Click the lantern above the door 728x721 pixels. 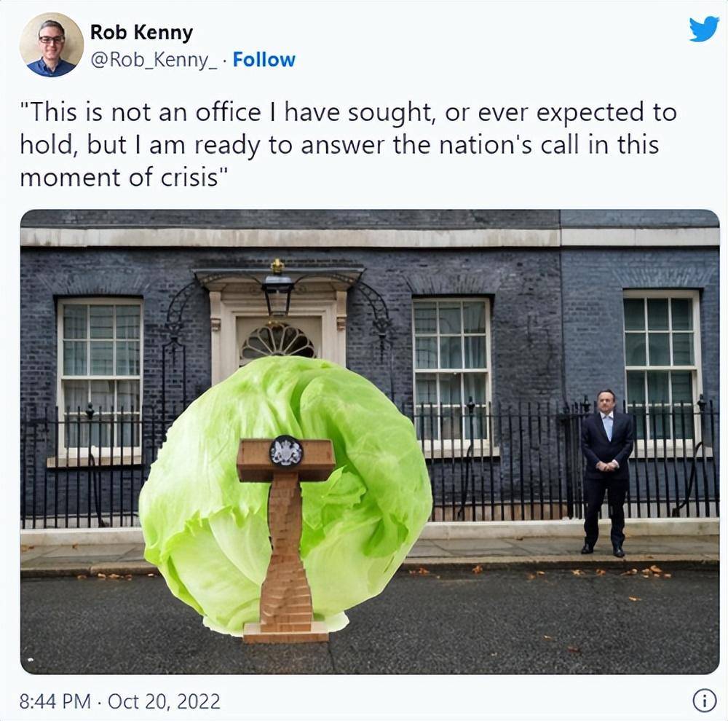277,293
